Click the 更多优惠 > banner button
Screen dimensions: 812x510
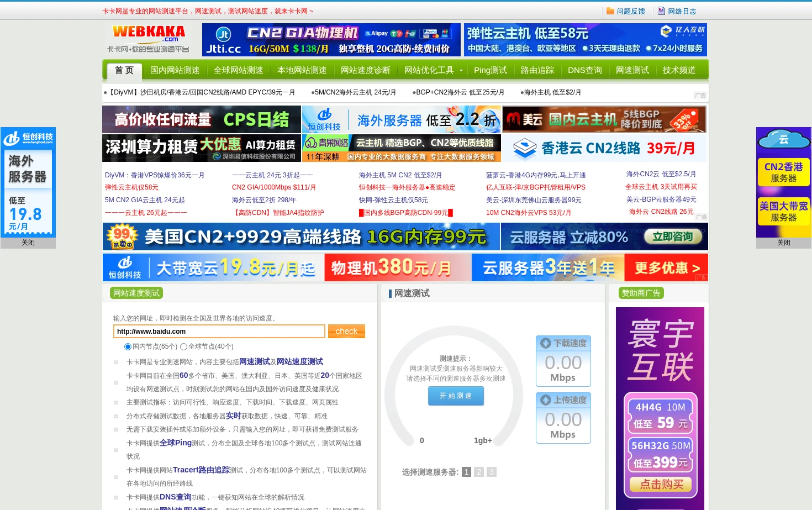tap(667, 268)
